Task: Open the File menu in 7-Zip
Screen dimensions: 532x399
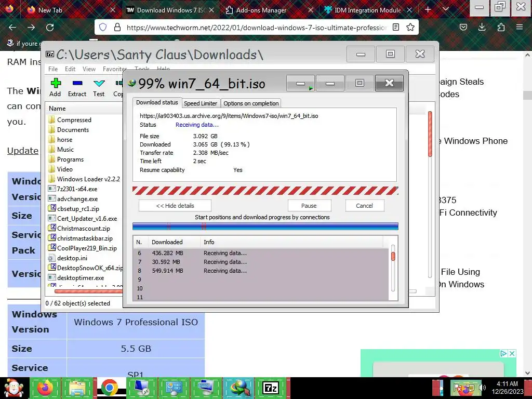Action: click(53, 69)
